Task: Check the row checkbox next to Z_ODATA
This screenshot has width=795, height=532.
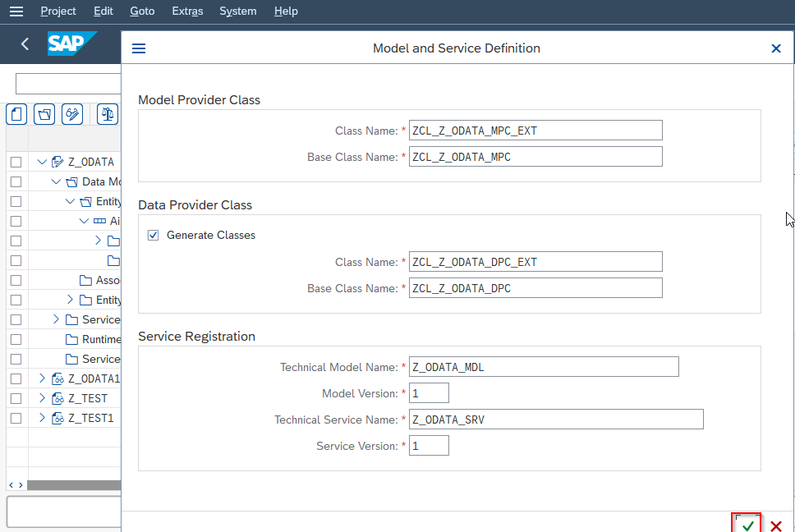Action: pos(15,162)
